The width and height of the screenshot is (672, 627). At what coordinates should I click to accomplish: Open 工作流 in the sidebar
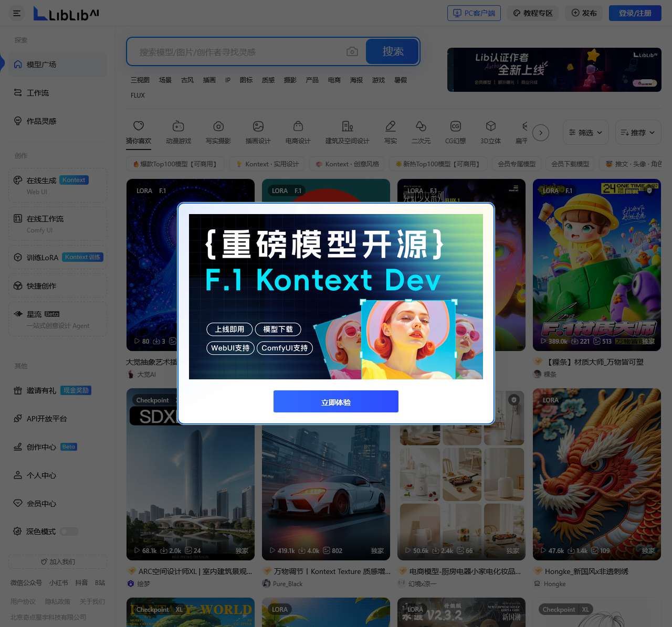pyautogui.click(x=58, y=93)
